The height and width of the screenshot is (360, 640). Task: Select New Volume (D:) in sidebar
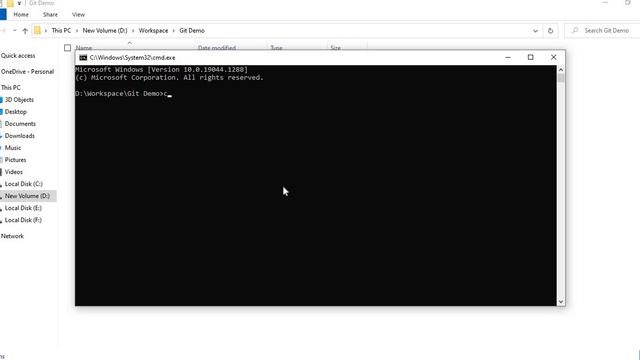tap(27, 196)
